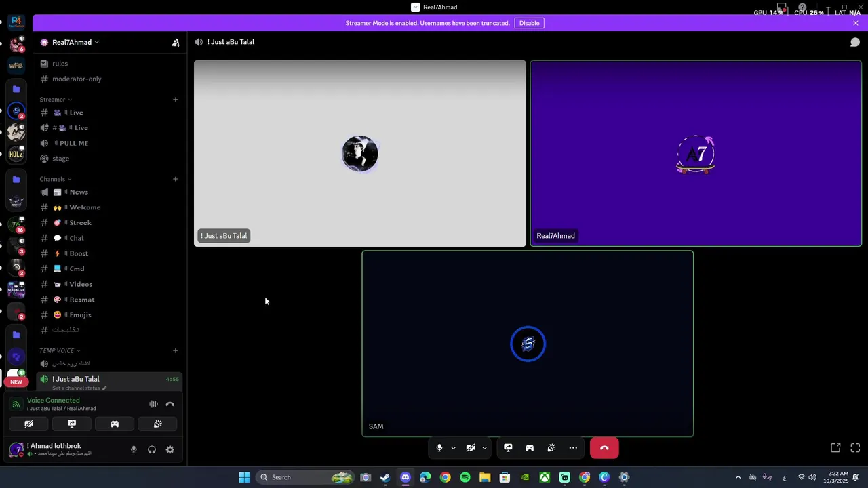Mute microphone in call control bar
Screen dimensions: 868x488
(439, 448)
